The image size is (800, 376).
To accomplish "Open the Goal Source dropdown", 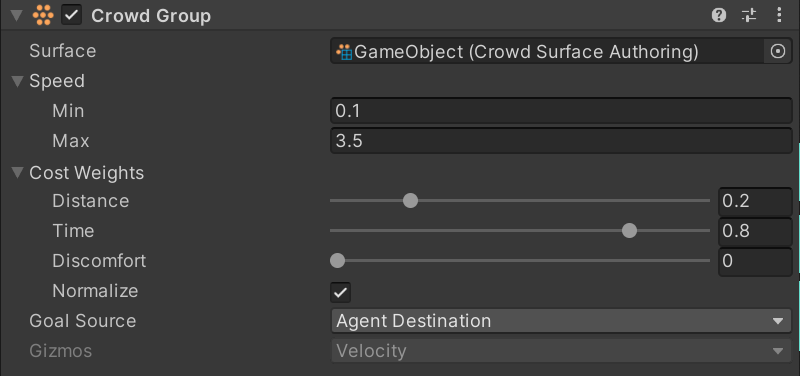I will coord(561,321).
